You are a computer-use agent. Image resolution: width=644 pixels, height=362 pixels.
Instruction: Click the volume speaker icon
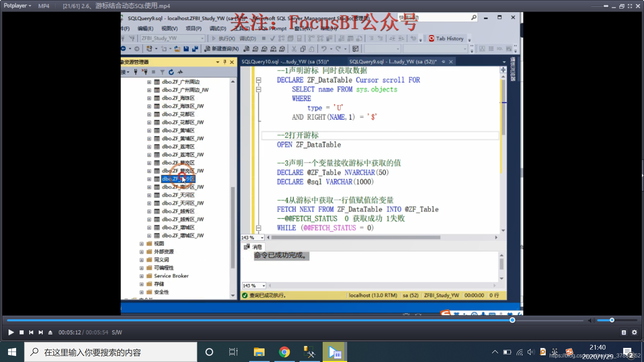coord(591,320)
